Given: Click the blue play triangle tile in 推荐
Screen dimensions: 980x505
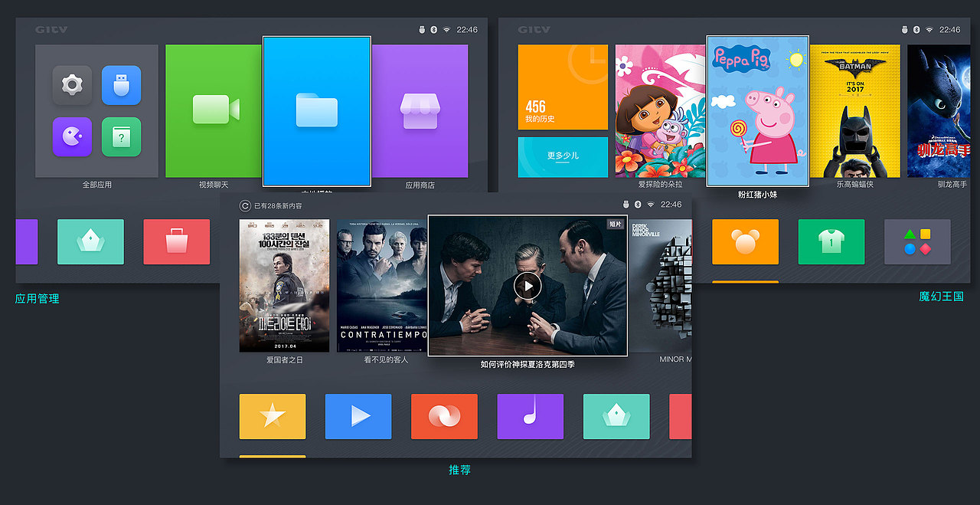Looking at the screenshot, I should pos(358,417).
